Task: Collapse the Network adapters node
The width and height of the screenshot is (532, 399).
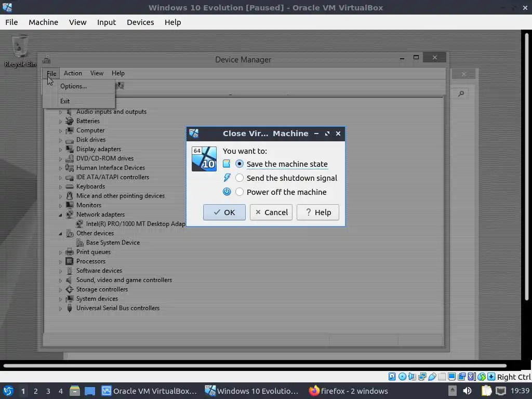Action: tap(60, 215)
